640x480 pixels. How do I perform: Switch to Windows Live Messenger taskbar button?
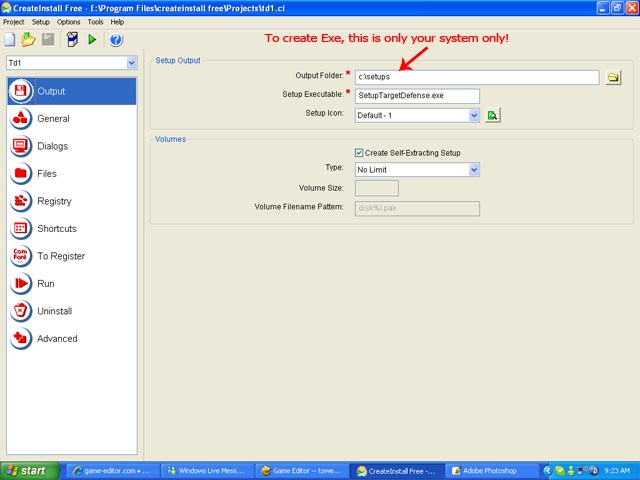[x=207, y=471]
